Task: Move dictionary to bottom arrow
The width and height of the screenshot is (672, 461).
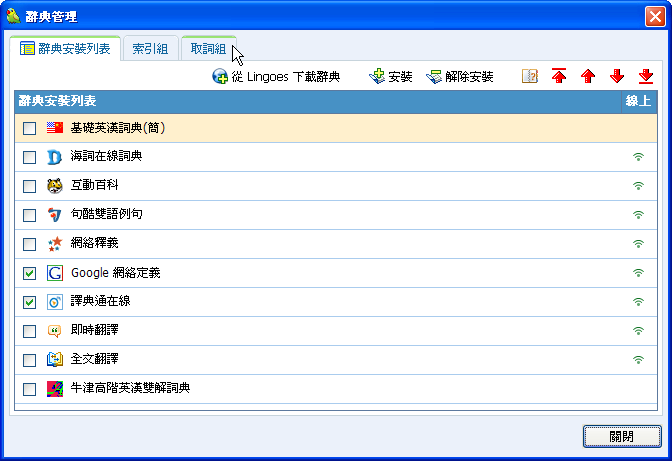Action: click(x=646, y=76)
